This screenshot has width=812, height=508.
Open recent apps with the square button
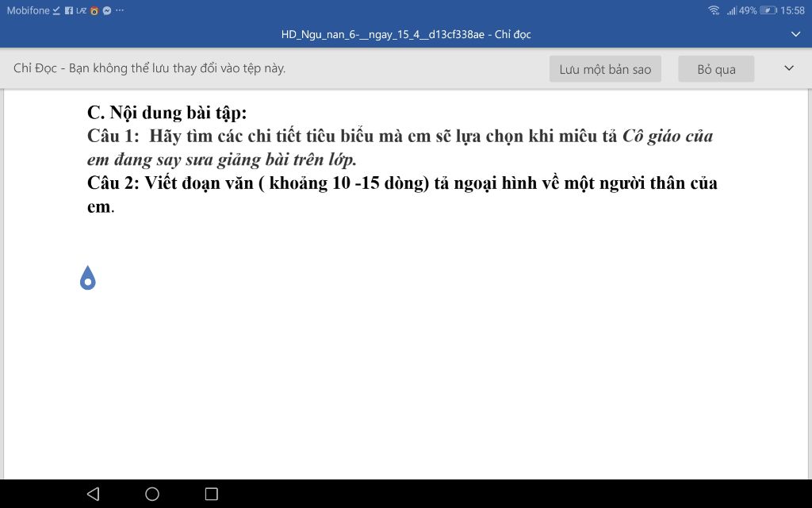tap(211, 494)
